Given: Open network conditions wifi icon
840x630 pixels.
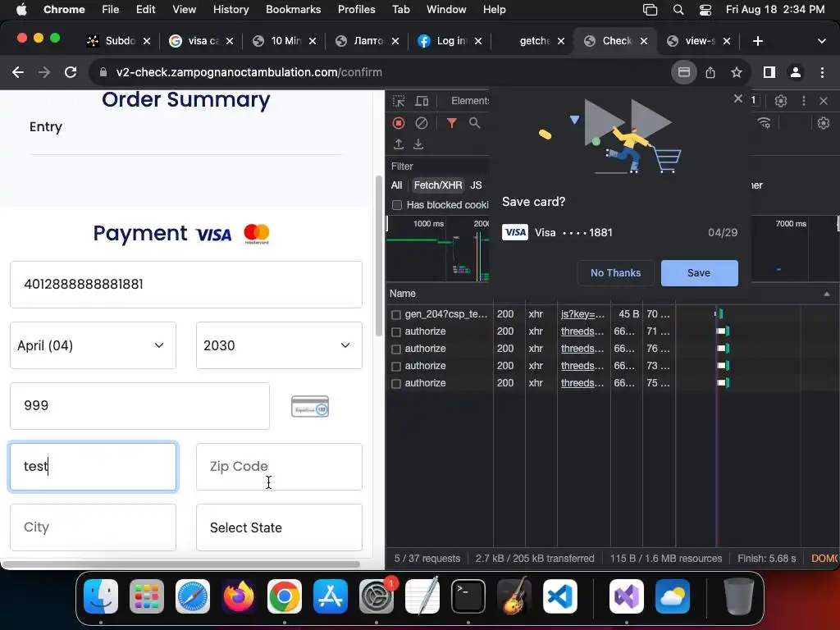Looking at the screenshot, I should point(765,123).
